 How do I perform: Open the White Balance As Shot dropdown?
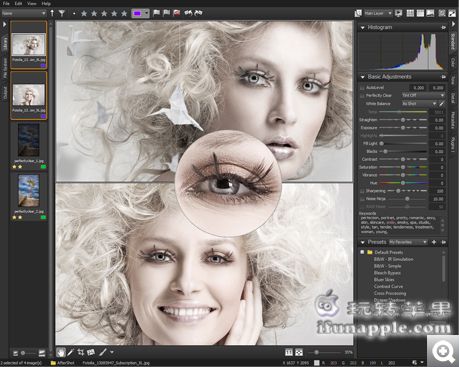(419, 104)
